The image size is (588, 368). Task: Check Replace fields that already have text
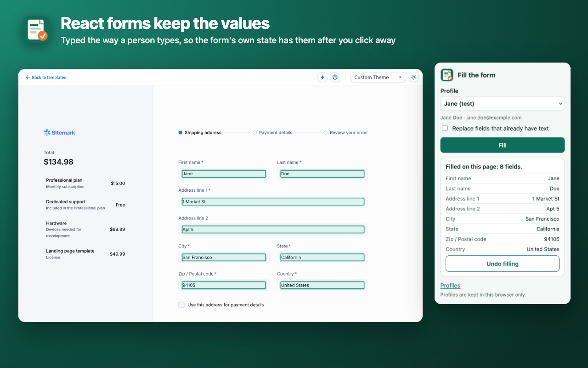tap(445, 128)
